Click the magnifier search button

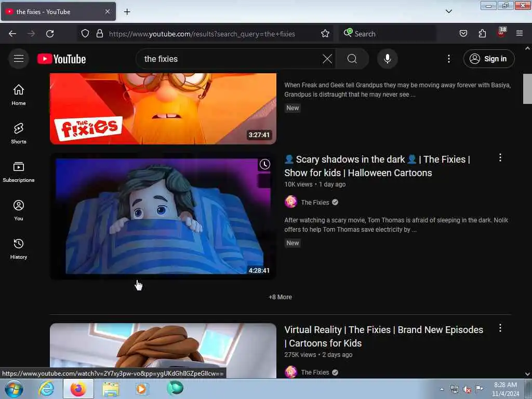[352, 59]
